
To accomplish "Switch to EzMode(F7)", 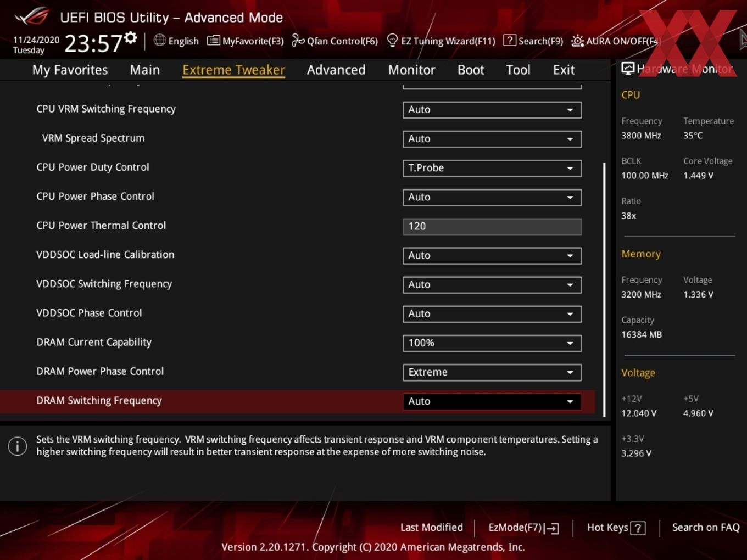I will (515, 527).
